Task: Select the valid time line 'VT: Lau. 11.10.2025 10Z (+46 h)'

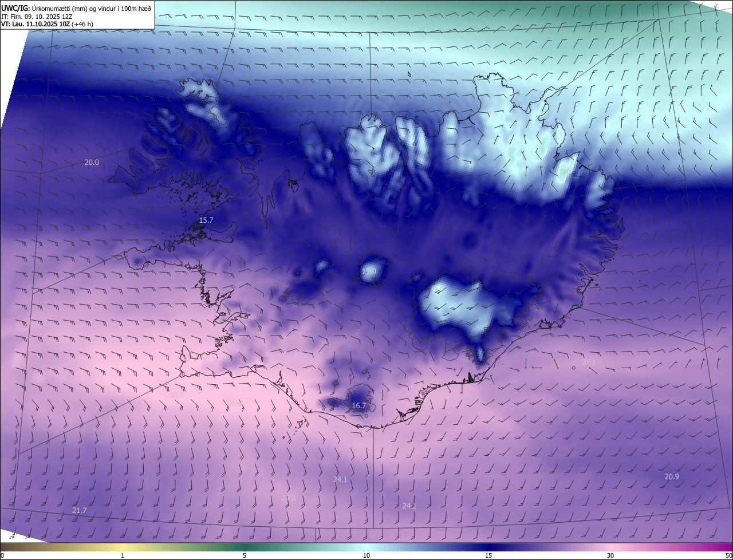Action: pos(47,24)
